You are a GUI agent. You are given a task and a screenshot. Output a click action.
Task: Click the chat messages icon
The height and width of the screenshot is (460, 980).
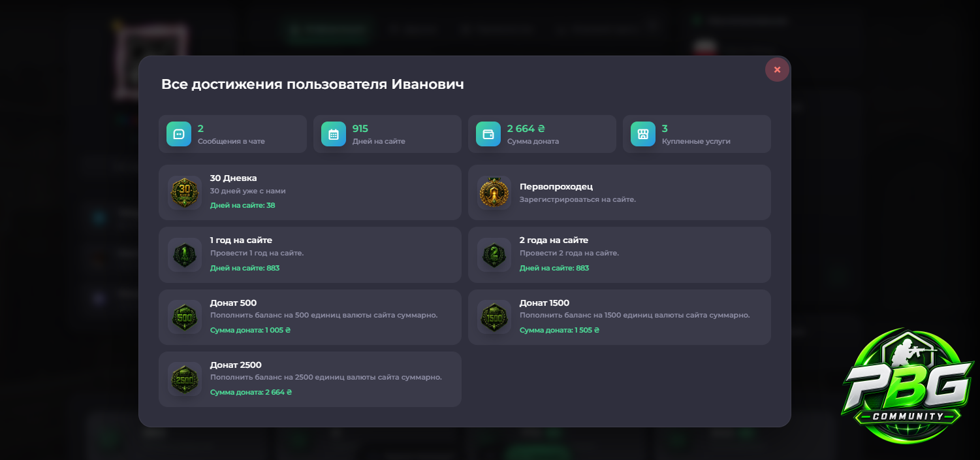(179, 134)
